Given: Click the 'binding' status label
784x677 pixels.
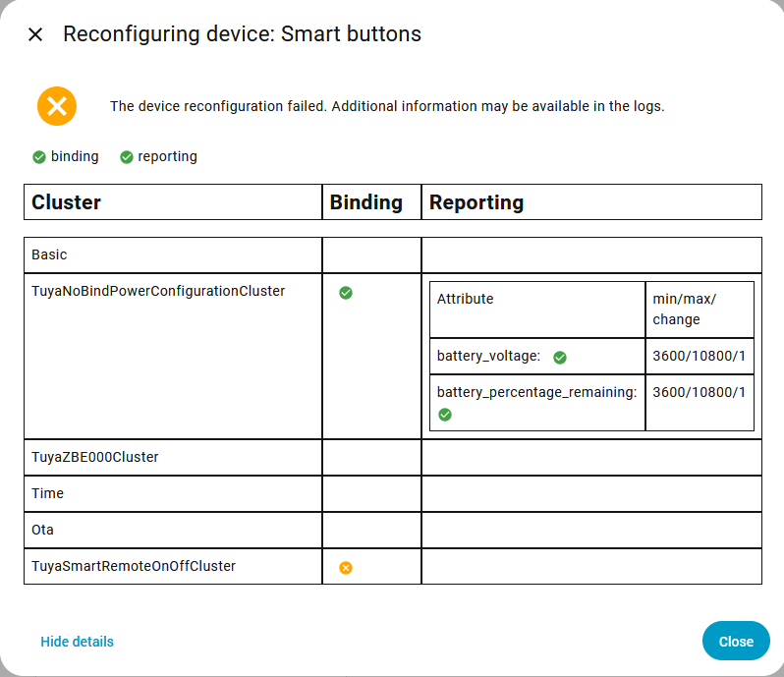Looking at the screenshot, I should pos(75,156).
